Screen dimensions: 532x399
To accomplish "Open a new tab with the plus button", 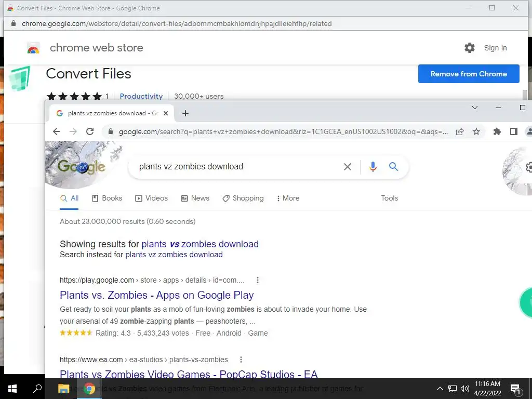I will click(x=185, y=113).
